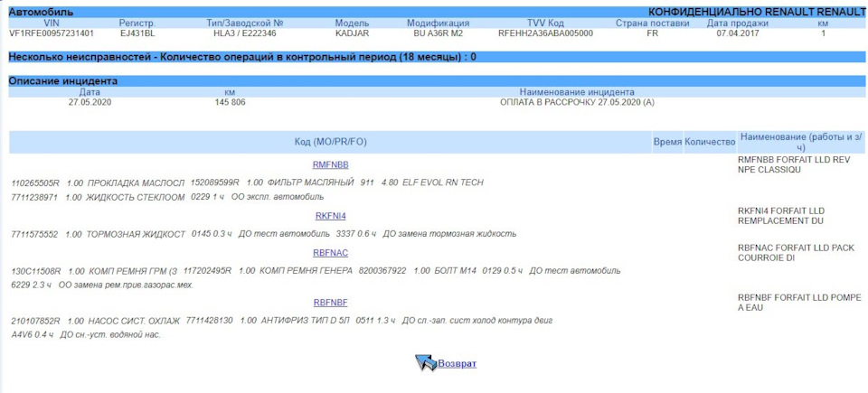Select delivery country value FR
The width and height of the screenshot is (868, 393).
tap(652, 33)
